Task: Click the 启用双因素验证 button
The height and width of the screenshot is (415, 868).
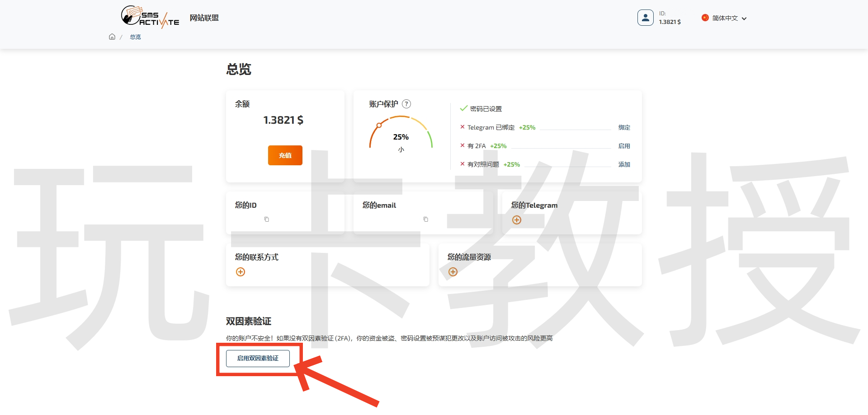Action: click(x=258, y=358)
